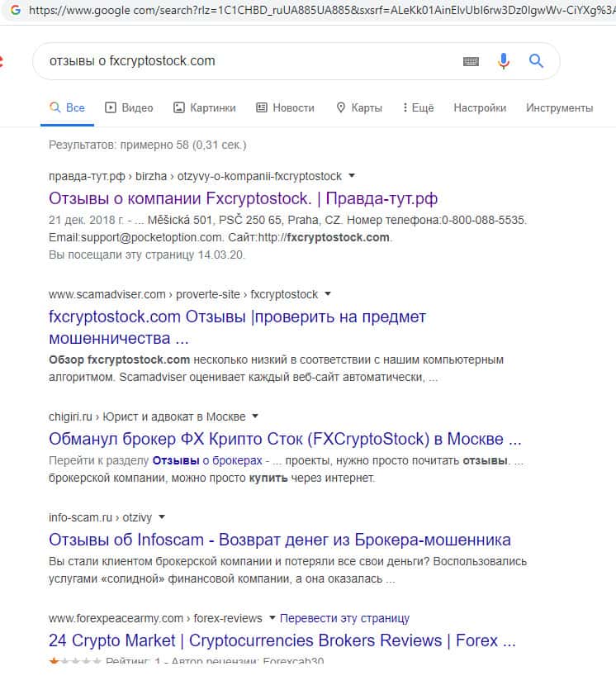616x676 pixels.
Task: Open dropdown arrow next to chigiri.ru breadcrumb
Action: (x=255, y=416)
